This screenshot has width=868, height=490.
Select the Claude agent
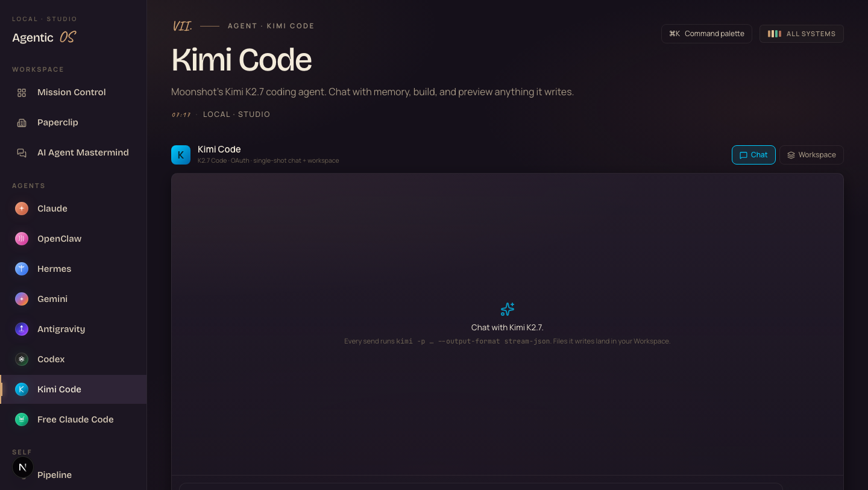pos(73,209)
